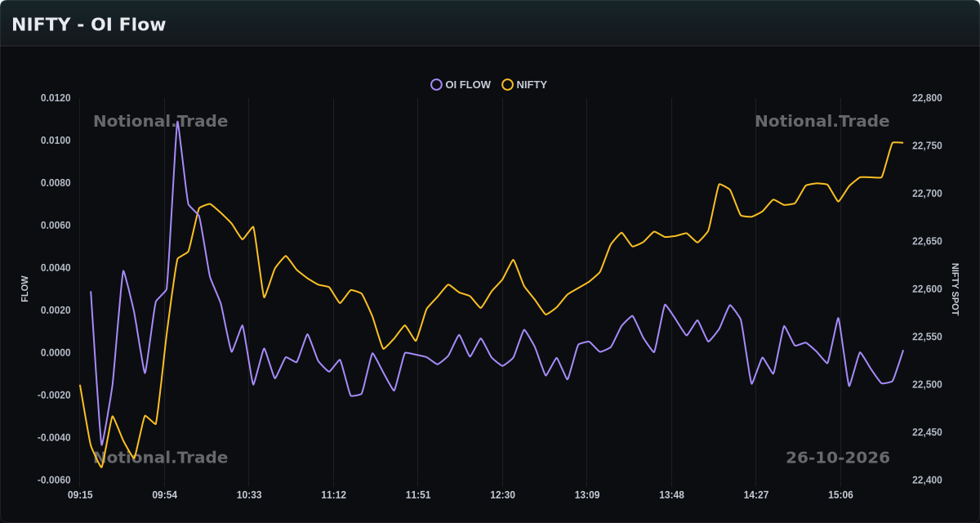980x523 pixels.
Task: Click the 0.0020 flow axis value
Action: (56, 311)
